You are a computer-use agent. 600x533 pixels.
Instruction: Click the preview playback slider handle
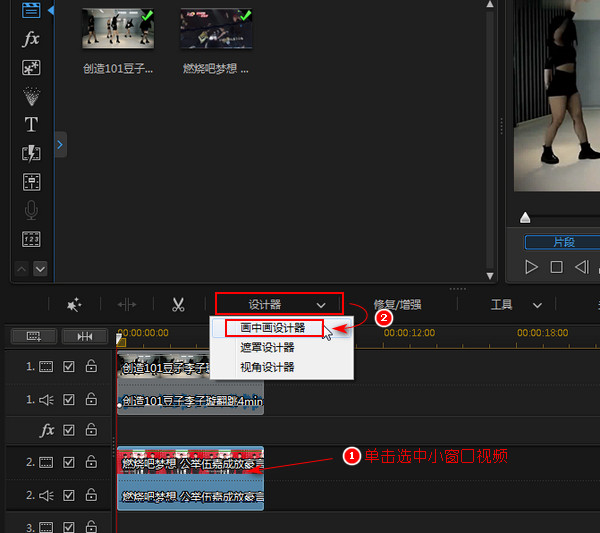525,217
